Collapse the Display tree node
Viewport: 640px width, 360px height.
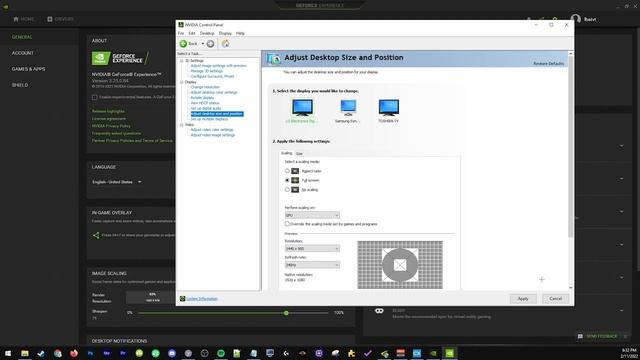(182, 82)
